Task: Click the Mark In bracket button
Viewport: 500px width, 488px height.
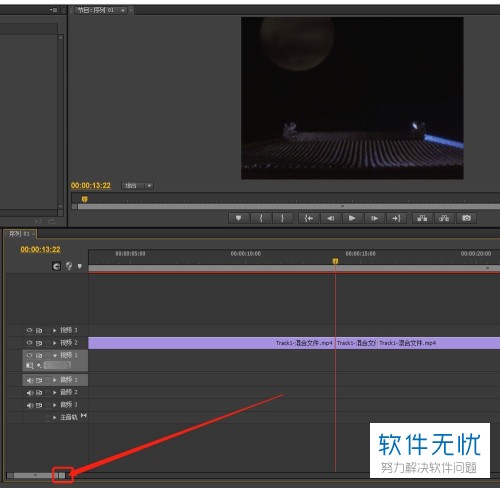Action: tap(261, 218)
